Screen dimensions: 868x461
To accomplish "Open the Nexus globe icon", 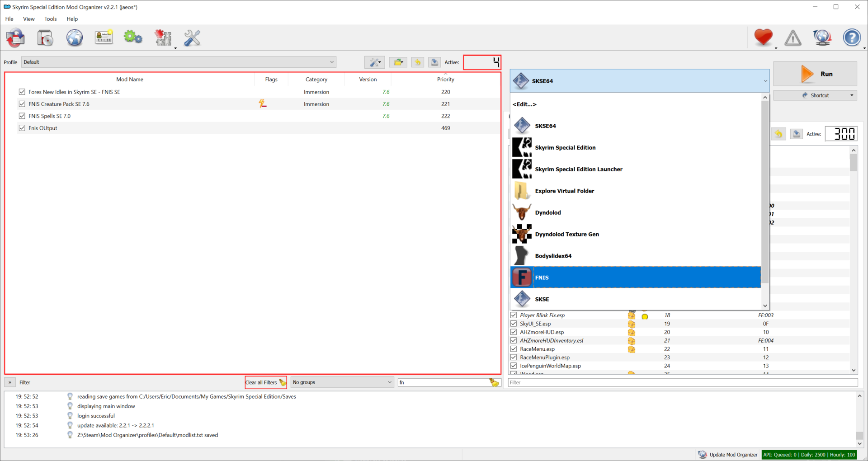I will (x=75, y=38).
